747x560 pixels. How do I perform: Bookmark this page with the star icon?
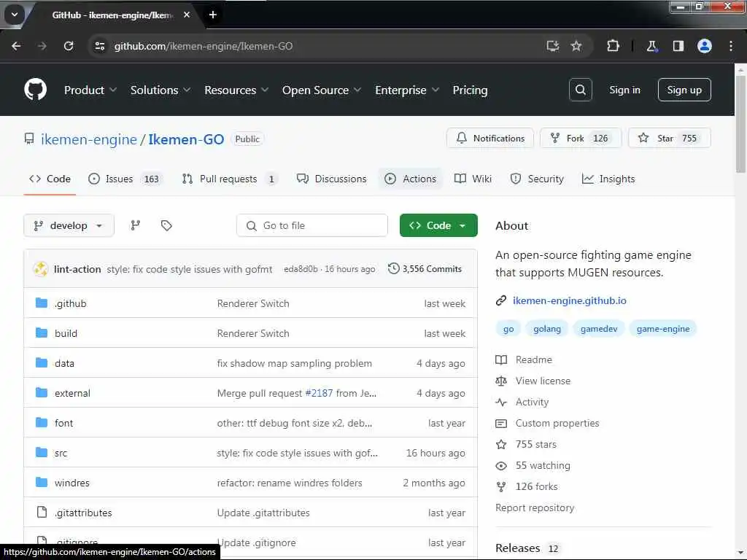pos(576,46)
